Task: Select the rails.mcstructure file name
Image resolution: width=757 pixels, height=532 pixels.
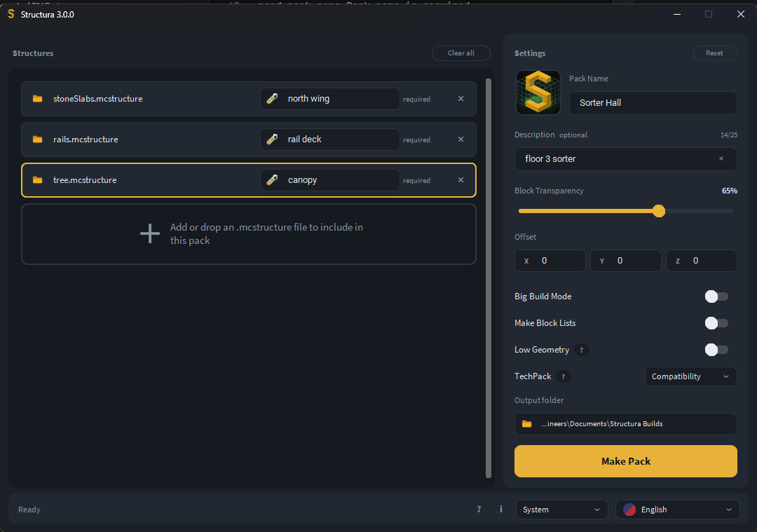Action: tap(86, 139)
